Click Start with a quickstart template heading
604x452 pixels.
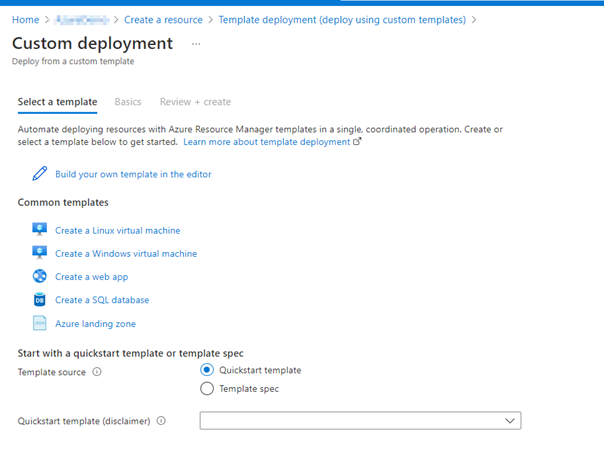[131, 353]
